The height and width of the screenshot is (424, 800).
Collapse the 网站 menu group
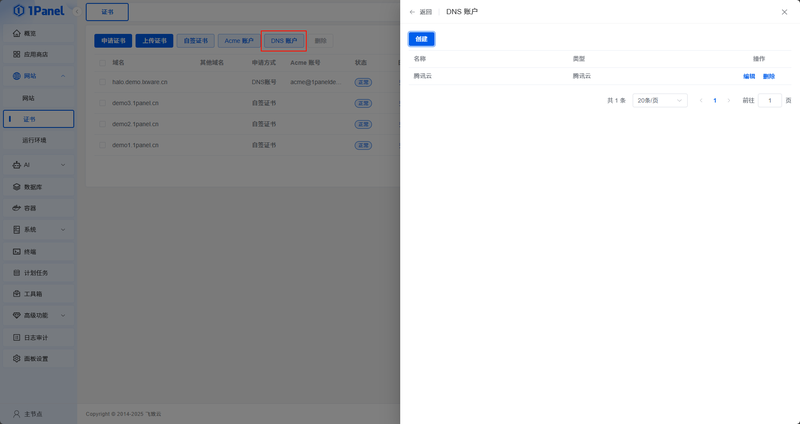click(x=63, y=76)
